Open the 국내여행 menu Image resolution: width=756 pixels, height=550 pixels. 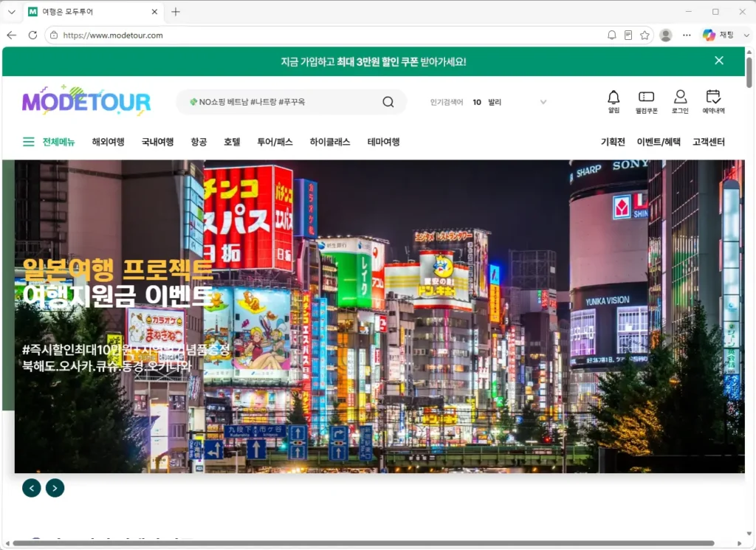click(x=158, y=142)
